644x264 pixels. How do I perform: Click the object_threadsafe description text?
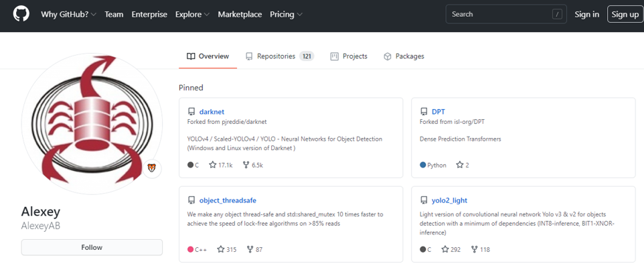[285, 218]
